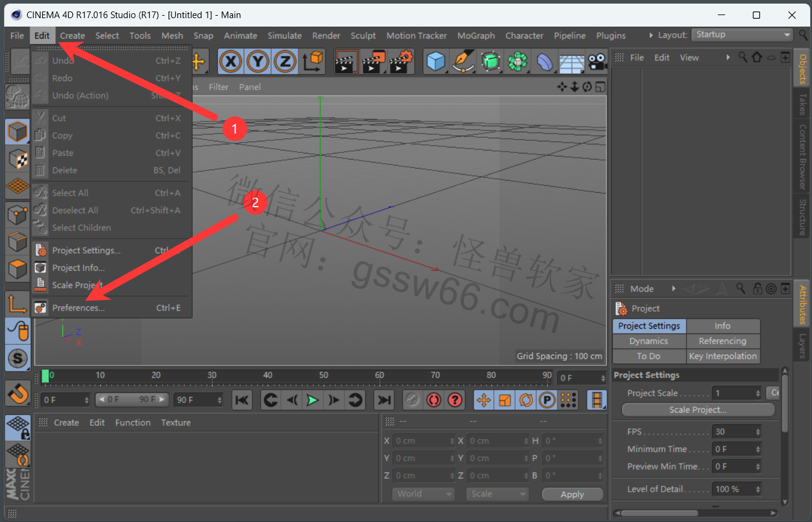Click the FPS value stepper arrows
812x522 pixels.
tap(758, 432)
